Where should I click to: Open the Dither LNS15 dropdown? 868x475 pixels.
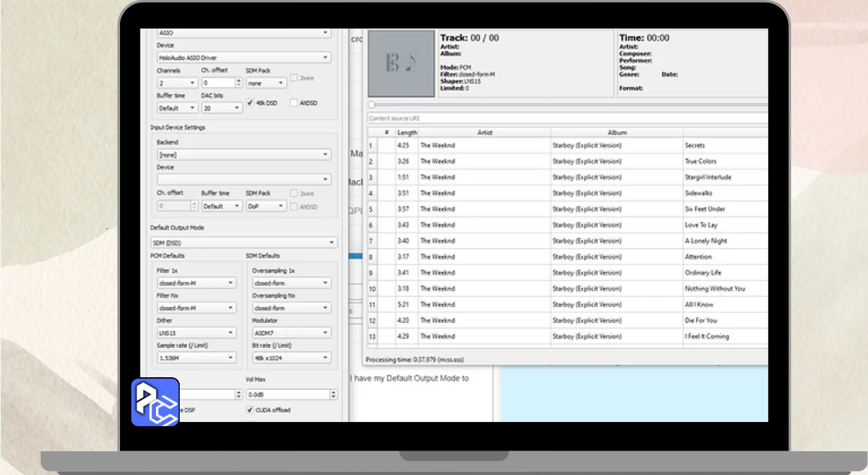coord(196,332)
